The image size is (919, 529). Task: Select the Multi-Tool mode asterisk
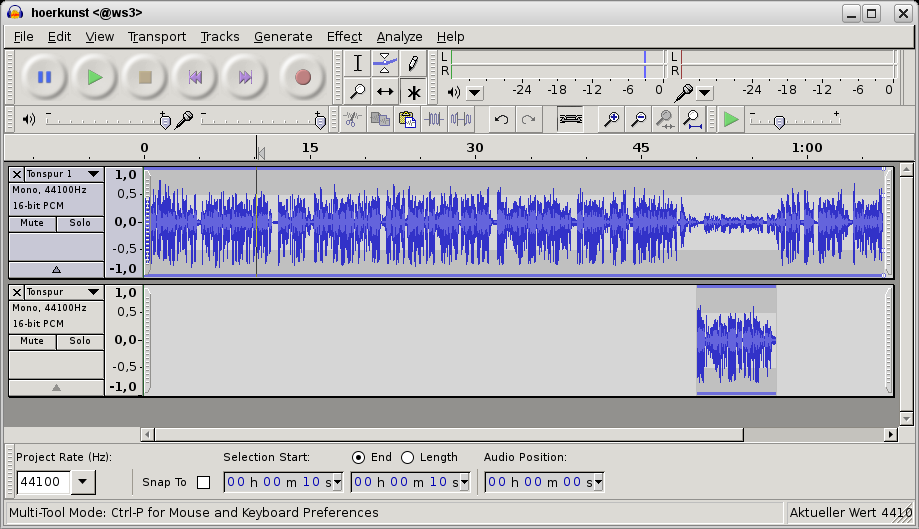coord(413,91)
